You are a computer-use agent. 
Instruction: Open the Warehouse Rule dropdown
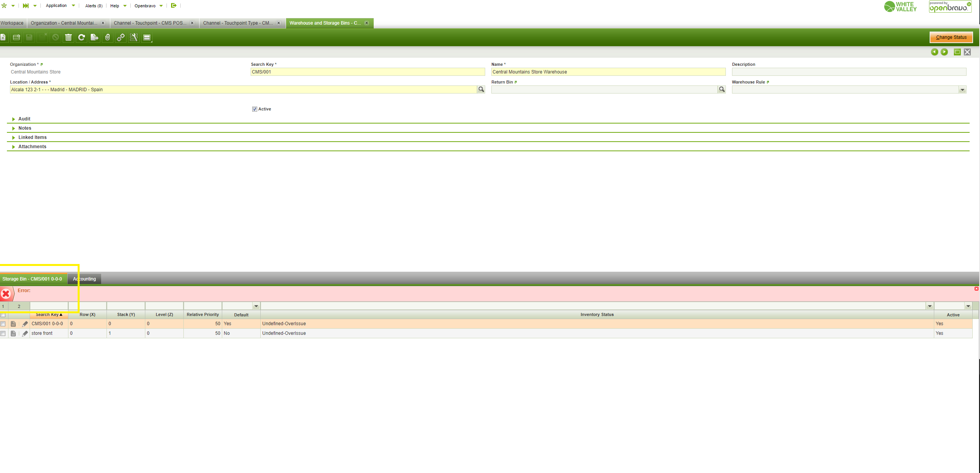coord(962,90)
